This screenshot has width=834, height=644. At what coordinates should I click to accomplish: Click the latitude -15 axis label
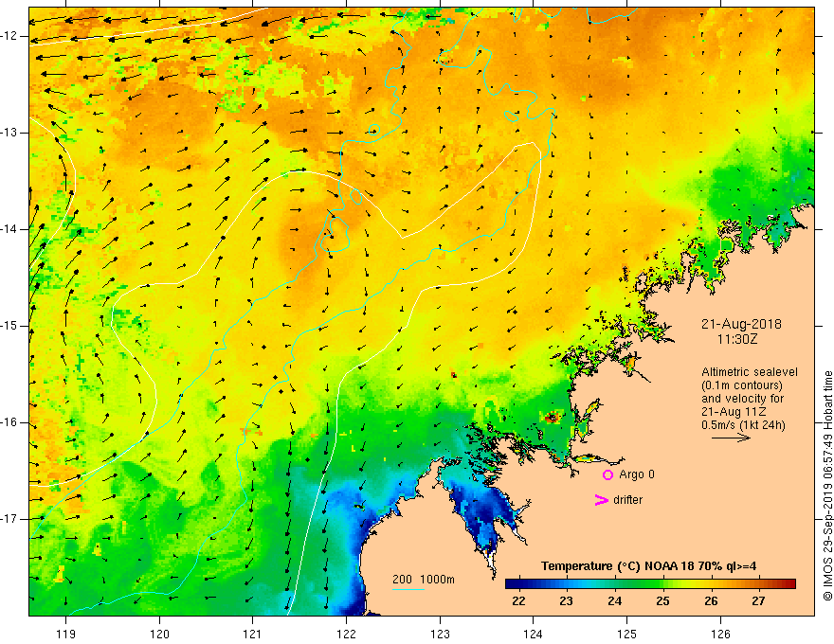coord(10,326)
